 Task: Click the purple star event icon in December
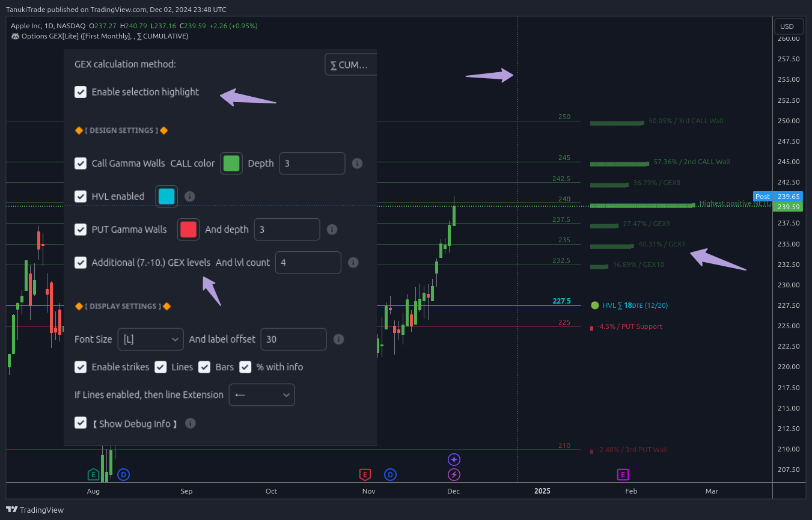coord(454,460)
